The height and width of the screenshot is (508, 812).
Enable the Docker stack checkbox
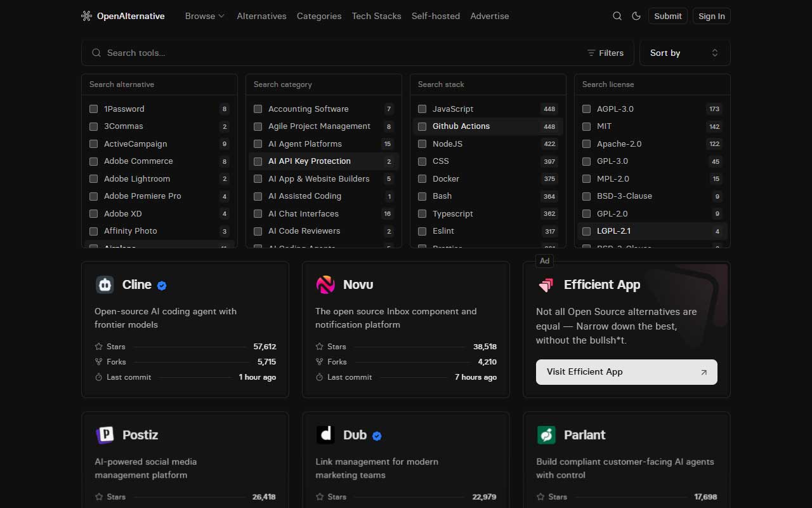pyautogui.click(x=422, y=179)
